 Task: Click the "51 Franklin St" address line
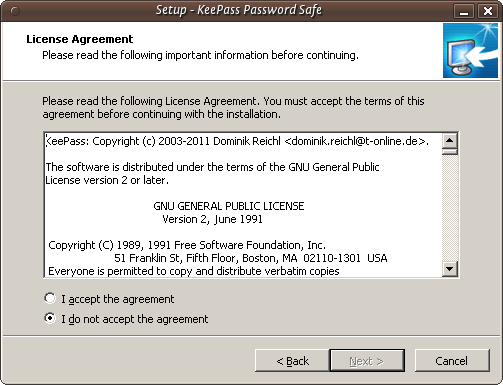click(x=251, y=258)
